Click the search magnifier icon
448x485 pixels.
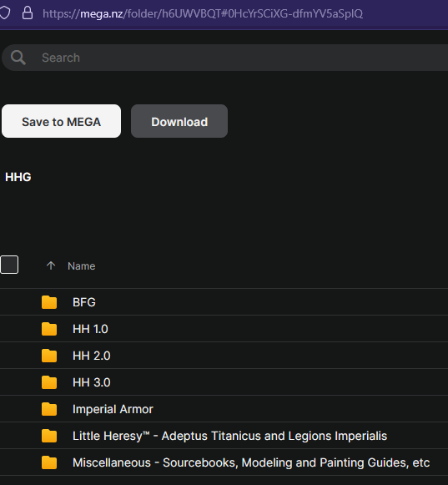tap(18, 58)
